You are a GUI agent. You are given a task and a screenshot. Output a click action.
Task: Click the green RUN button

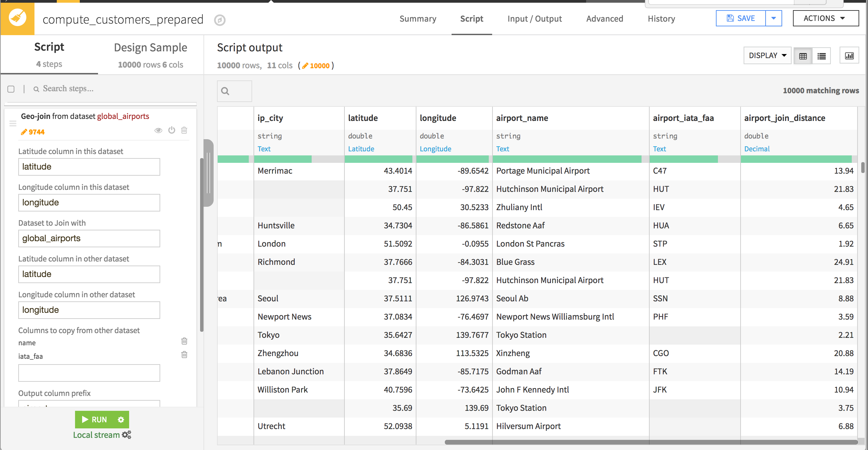(x=94, y=420)
